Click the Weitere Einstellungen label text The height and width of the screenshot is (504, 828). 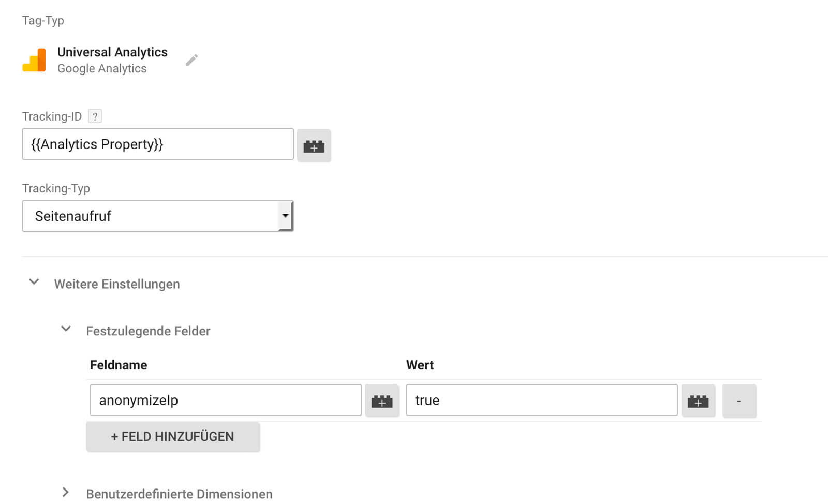click(x=117, y=284)
